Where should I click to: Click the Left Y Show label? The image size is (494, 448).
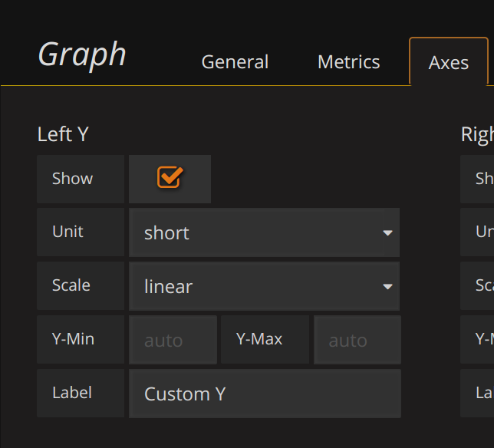[73, 179]
